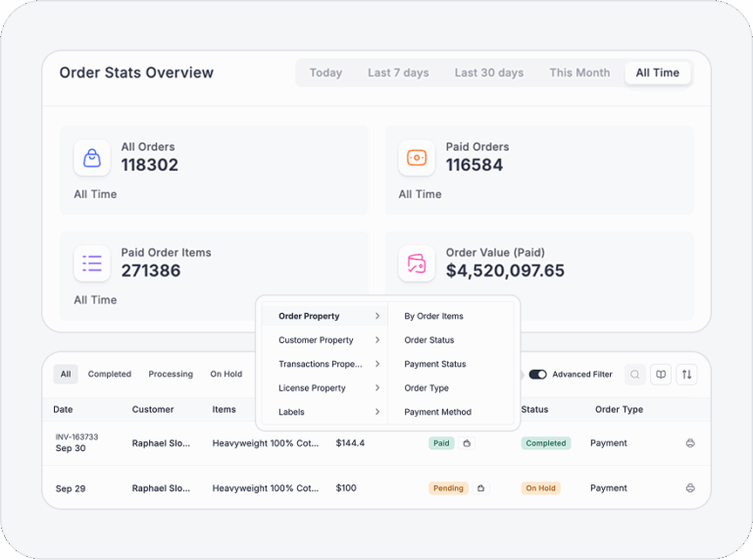Screen dimensions: 753x560
Task: Open invoice INV-163733
Action: 76,436
